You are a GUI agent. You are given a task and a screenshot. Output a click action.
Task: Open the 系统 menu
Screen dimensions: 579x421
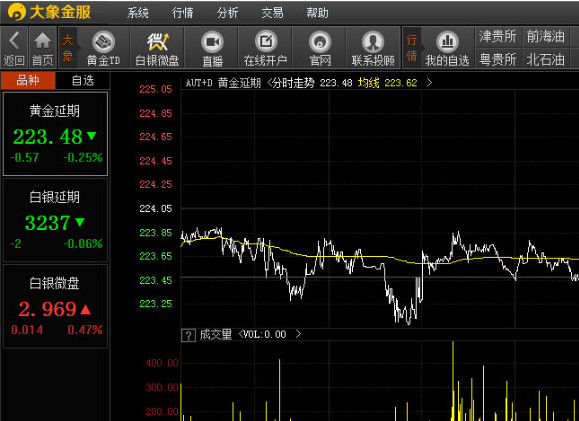(137, 13)
